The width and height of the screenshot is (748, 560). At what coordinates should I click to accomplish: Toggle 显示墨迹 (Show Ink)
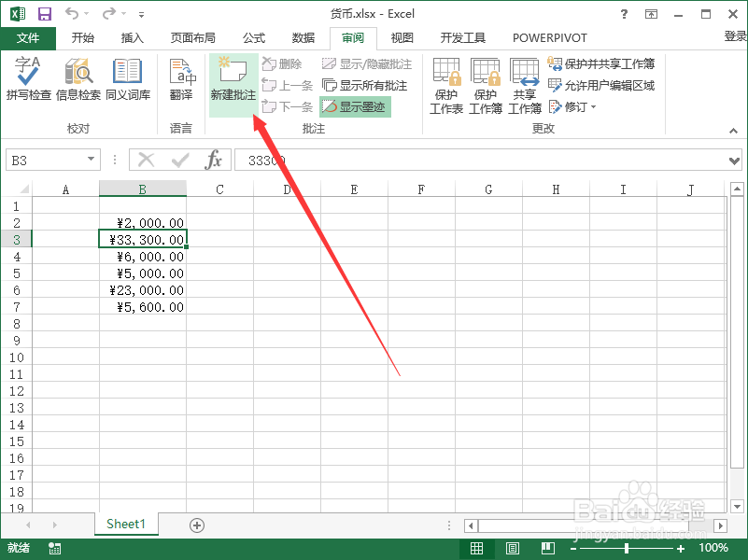pyautogui.click(x=355, y=105)
